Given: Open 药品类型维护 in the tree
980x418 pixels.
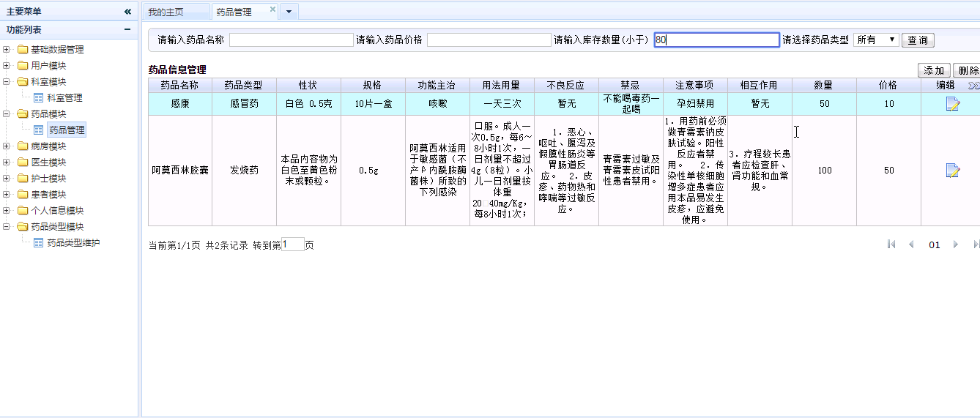Looking at the screenshot, I should 73,243.
